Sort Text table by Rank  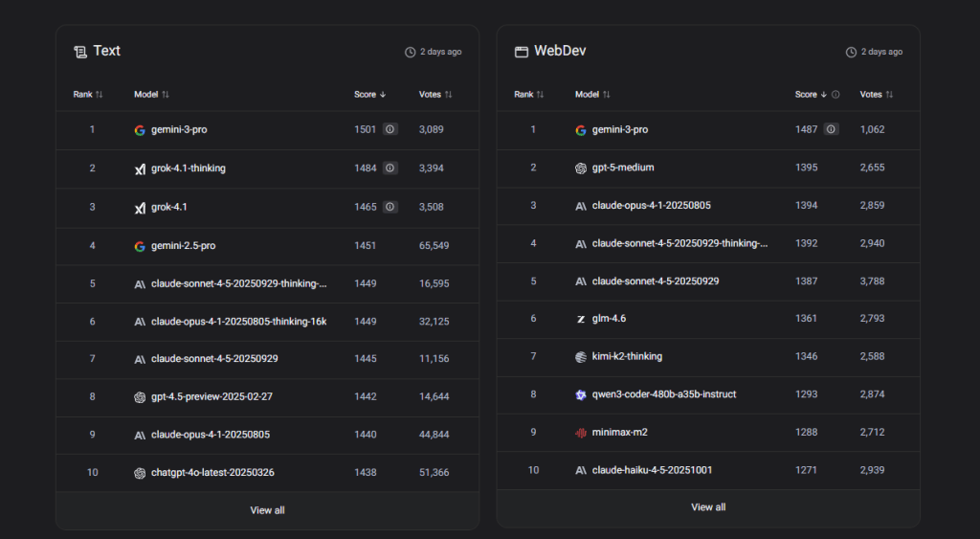click(87, 95)
